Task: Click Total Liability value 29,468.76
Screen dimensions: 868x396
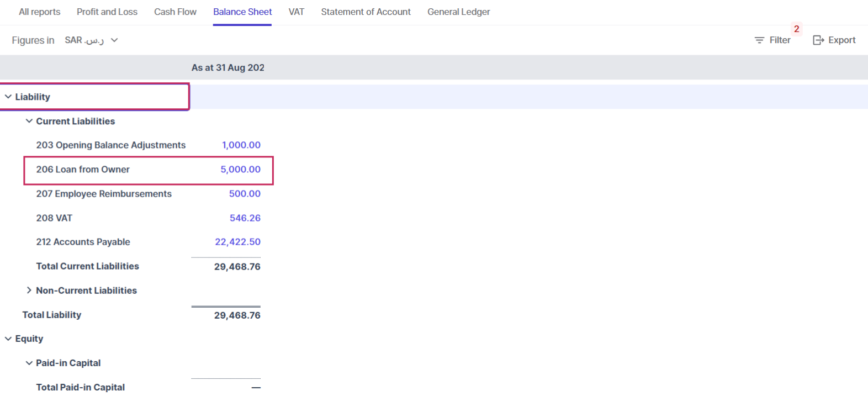Action: click(237, 315)
